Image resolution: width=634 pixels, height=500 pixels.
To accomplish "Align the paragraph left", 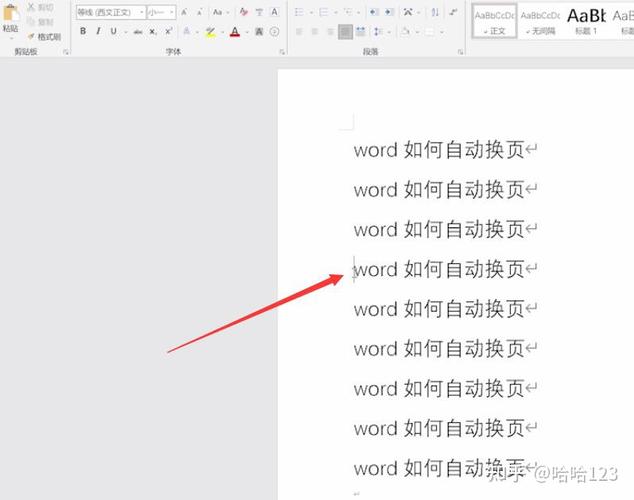I will click(x=299, y=31).
